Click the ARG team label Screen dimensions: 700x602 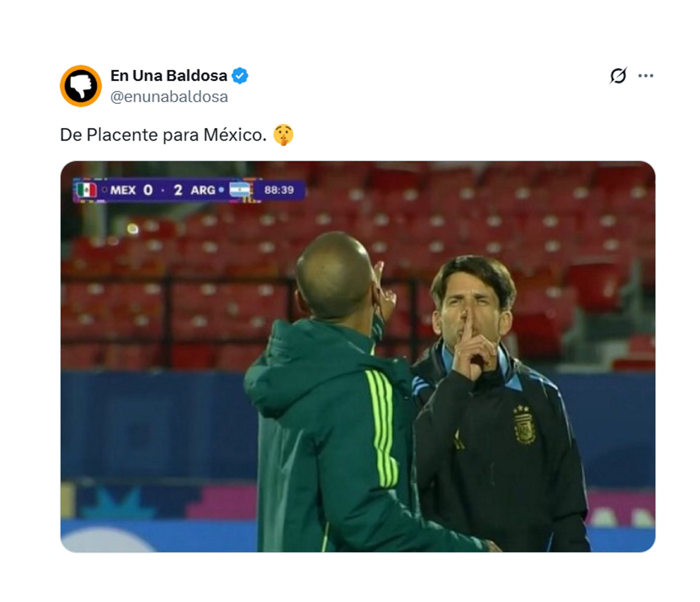[203, 190]
